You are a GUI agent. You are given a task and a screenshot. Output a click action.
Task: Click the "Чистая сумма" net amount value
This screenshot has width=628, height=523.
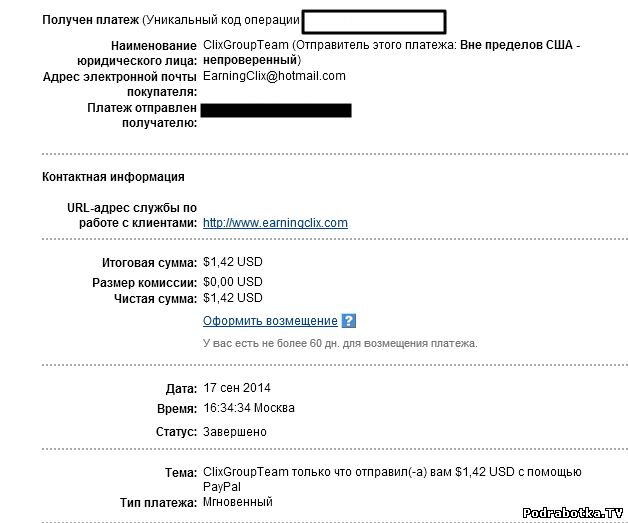point(232,298)
